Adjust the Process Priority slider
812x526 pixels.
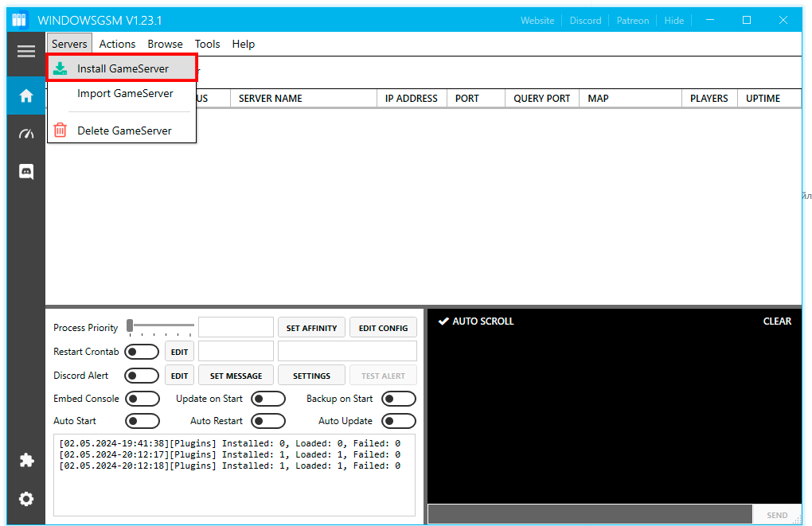click(x=161, y=326)
